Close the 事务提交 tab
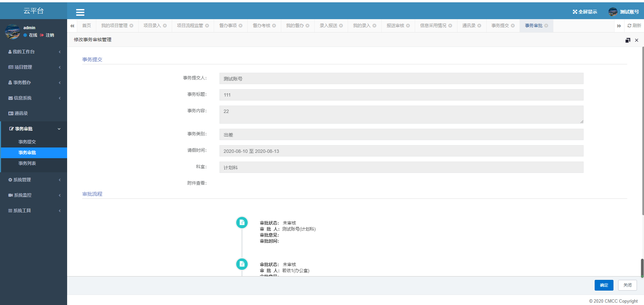The height and width of the screenshot is (305, 644). [x=513, y=26]
